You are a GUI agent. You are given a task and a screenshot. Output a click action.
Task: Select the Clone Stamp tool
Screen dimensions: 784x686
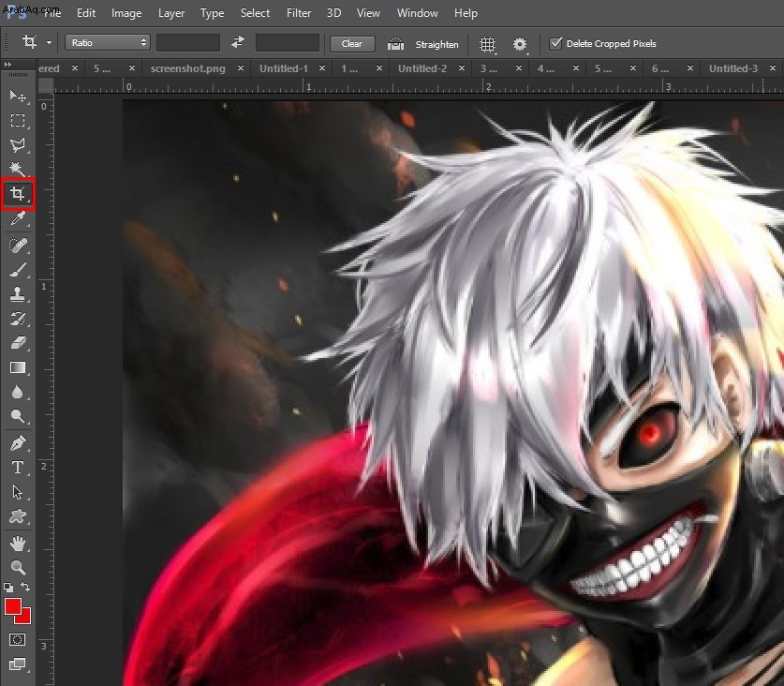18,294
